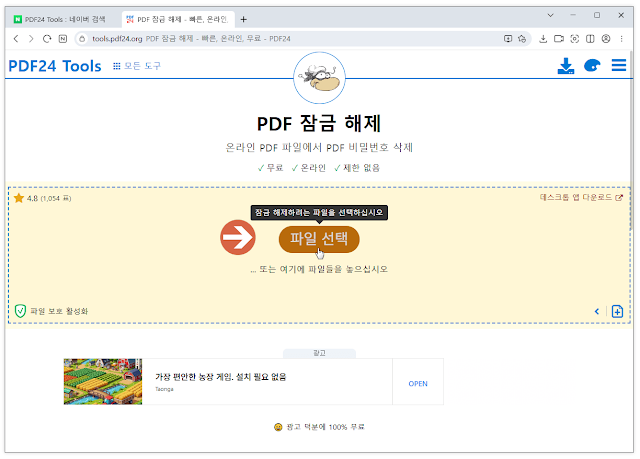Select the PDF 잠금 해제 tab
Viewport: 640px width, 459px height.
pos(178,19)
